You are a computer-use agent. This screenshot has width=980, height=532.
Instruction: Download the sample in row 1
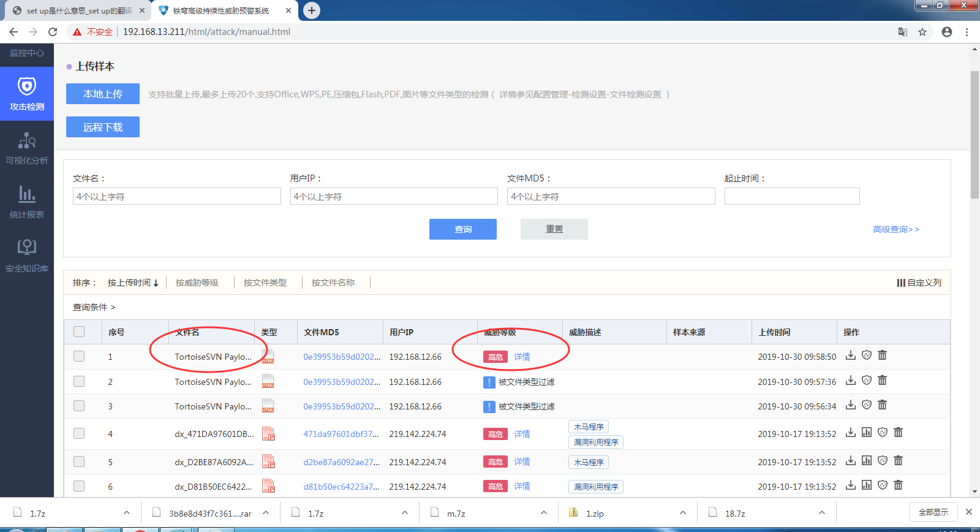pyautogui.click(x=851, y=355)
